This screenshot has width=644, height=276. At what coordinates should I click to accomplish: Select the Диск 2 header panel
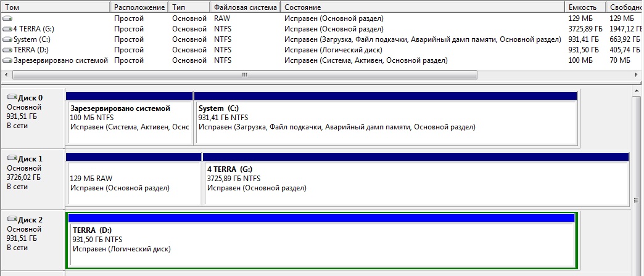pyautogui.click(x=33, y=240)
